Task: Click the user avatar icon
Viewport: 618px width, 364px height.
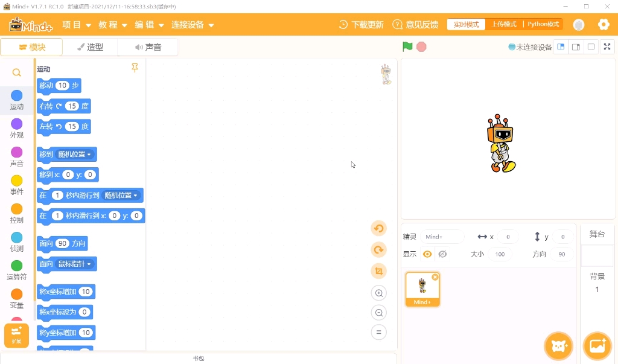Action: pos(579,25)
